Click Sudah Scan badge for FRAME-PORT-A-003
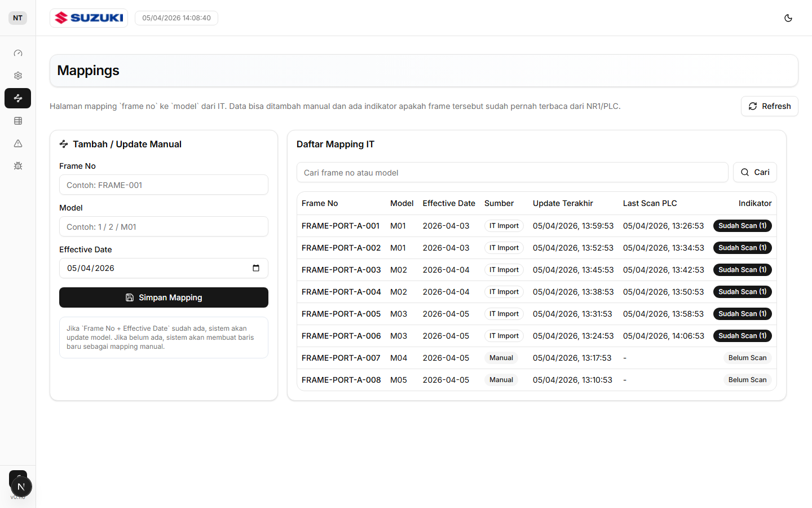812x508 pixels. 742,270
